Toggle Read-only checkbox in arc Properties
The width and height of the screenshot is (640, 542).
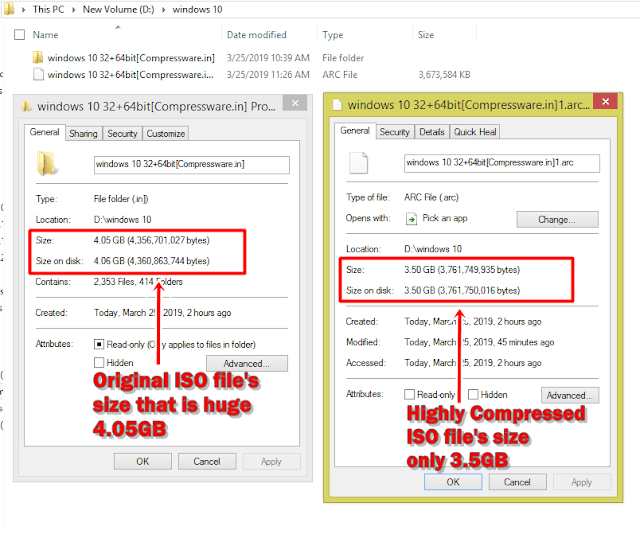coord(409,394)
